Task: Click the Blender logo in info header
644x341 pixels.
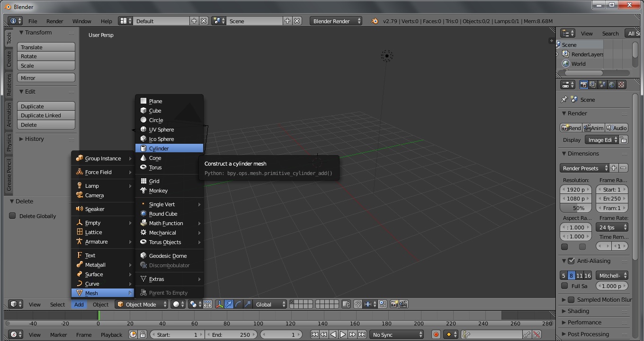Action: pyautogui.click(x=375, y=21)
